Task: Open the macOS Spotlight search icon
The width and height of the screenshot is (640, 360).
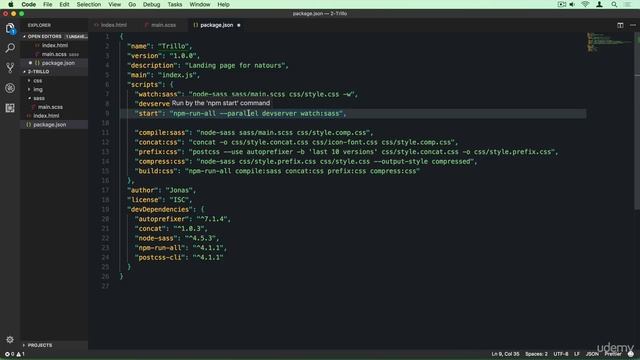Action: tap(614, 4)
